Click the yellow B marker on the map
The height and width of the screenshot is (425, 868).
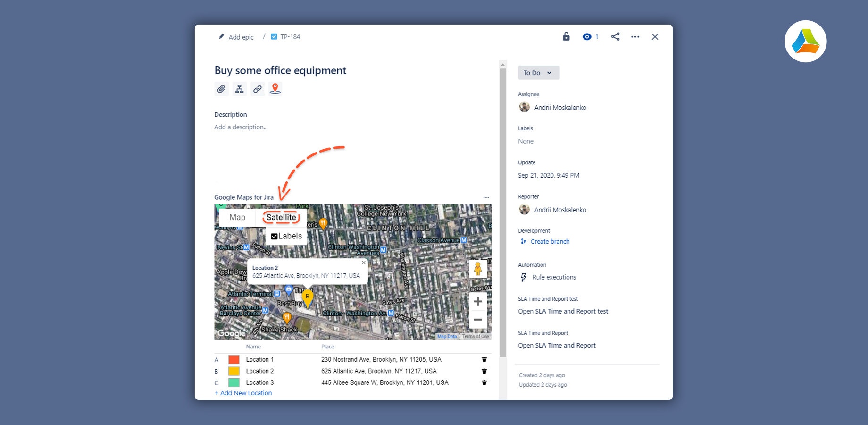pos(308,298)
